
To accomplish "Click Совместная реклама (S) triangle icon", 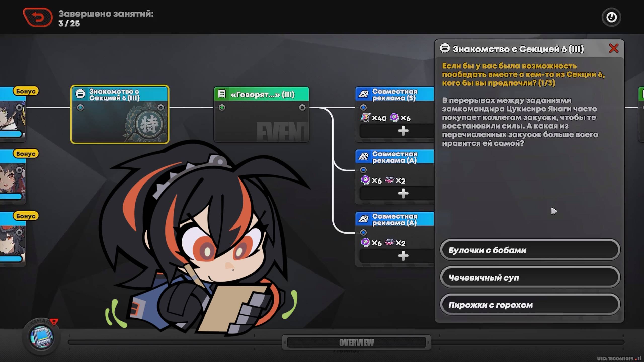I will (x=363, y=94).
